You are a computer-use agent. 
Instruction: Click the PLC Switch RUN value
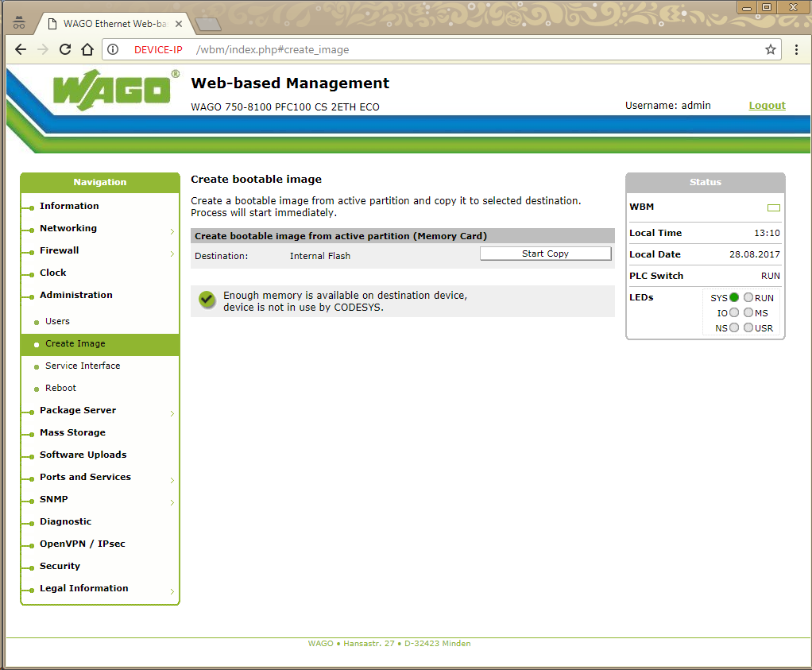point(770,276)
